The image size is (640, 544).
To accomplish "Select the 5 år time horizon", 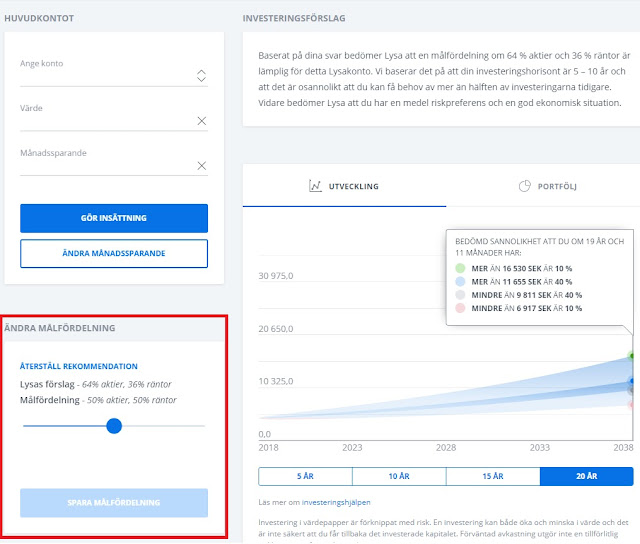I will (305, 476).
